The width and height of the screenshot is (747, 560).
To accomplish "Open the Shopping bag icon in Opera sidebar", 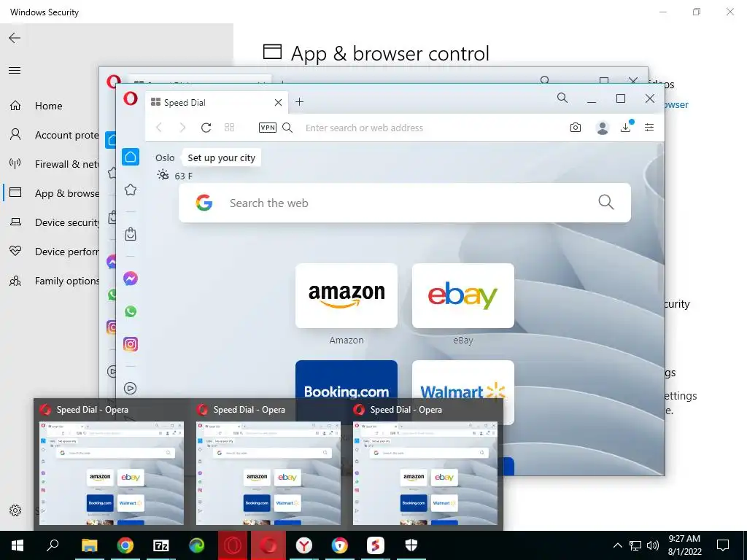I will [130, 234].
